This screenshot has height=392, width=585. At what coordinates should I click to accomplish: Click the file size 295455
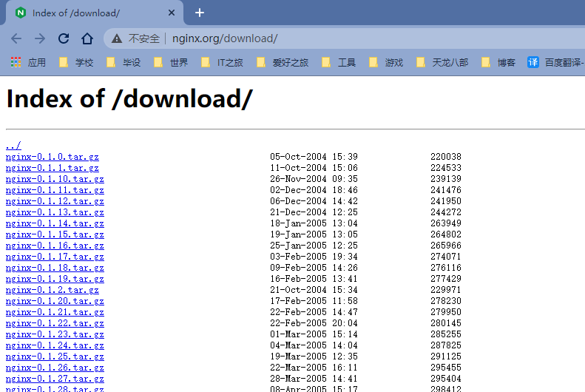point(446,368)
